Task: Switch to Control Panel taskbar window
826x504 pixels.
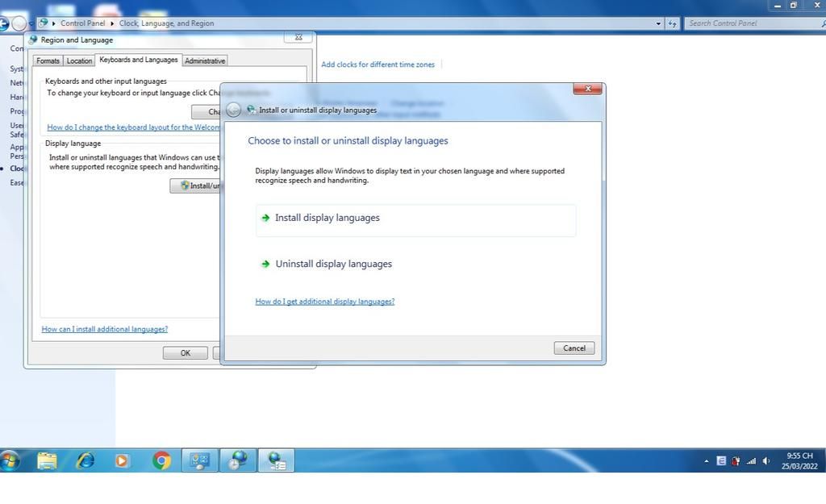Action: click(x=200, y=460)
